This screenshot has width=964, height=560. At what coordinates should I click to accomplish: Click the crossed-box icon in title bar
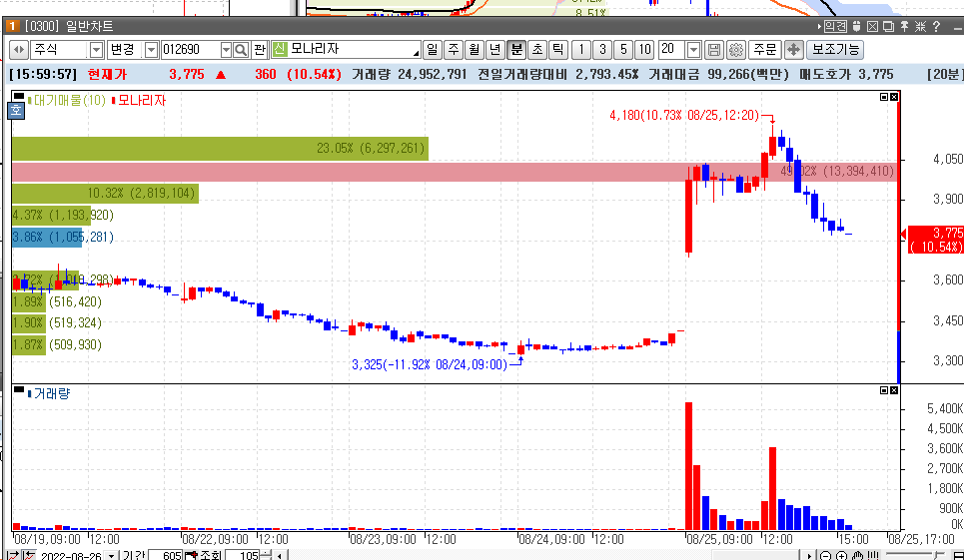click(x=872, y=26)
